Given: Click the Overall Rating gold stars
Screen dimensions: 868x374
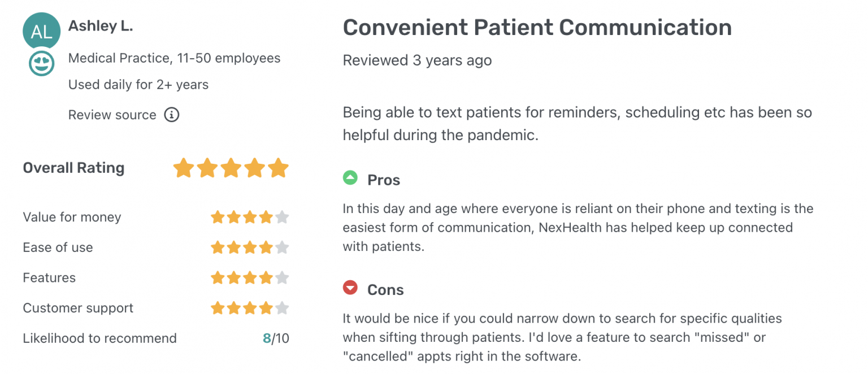Looking at the screenshot, I should click(x=231, y=168).
